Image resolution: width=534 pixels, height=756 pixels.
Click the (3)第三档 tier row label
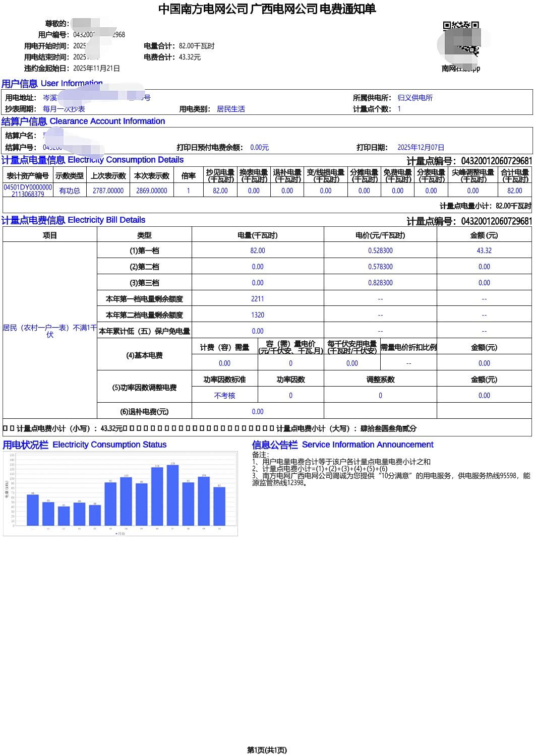[144, 283]
